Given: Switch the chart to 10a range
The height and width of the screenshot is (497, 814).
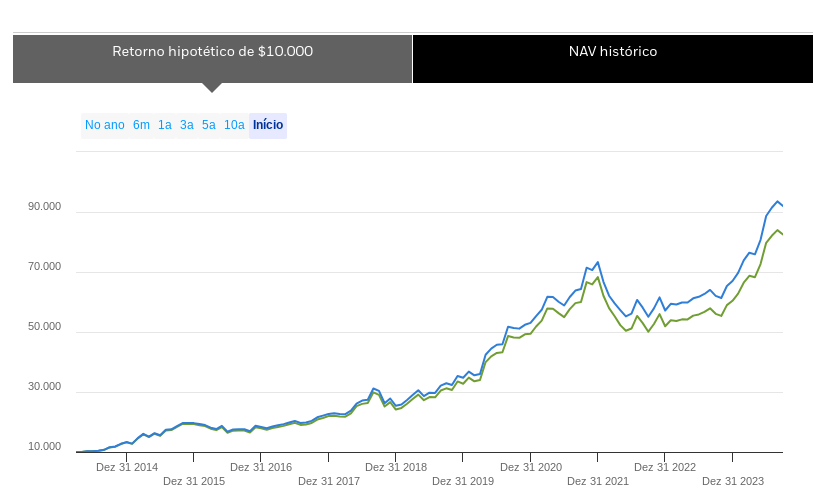Looking at the screenshot, I should point(234,125).
